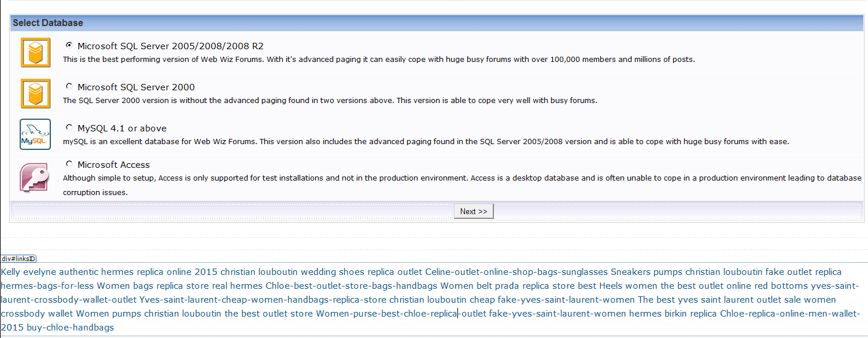Choose the Microsoft SQL Server 2000 radio option

69,86
